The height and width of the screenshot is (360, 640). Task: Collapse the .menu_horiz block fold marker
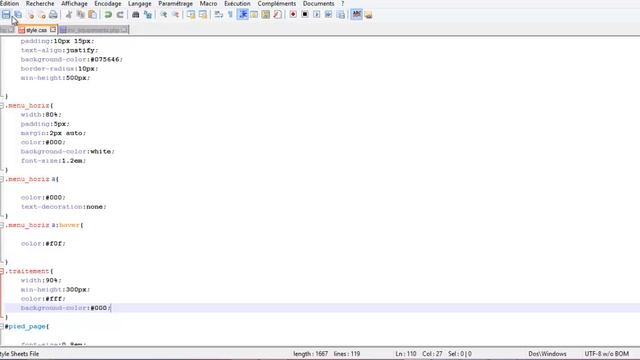click(x=2, y=106)
